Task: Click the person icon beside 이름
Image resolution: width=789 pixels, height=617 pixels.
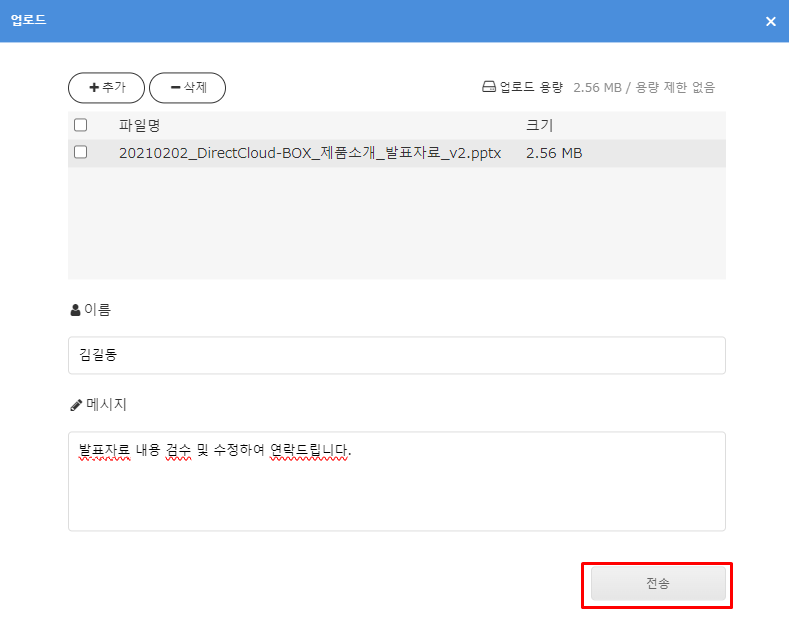Action: tap(75, 311)
